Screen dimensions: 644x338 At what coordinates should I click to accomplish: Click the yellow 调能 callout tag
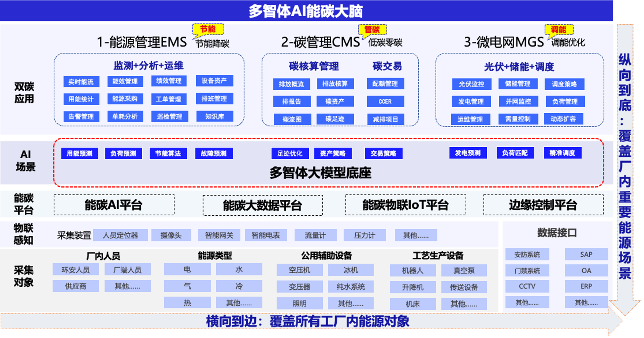[559, 29]
